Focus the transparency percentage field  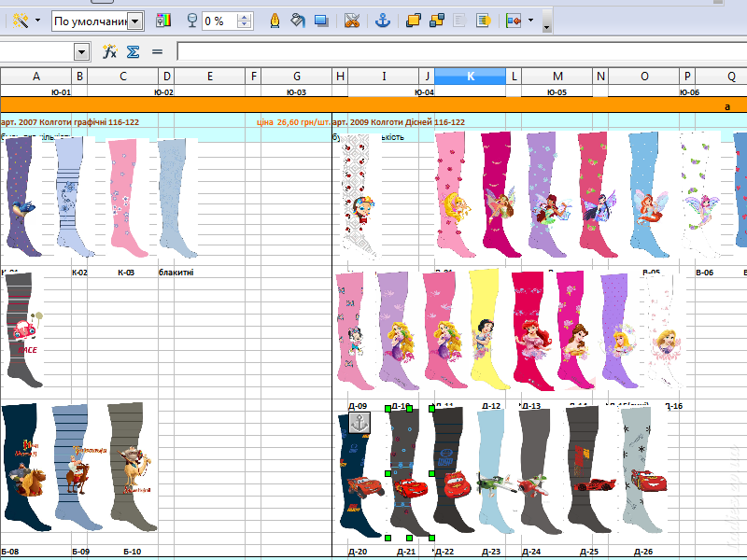(219, 21)
